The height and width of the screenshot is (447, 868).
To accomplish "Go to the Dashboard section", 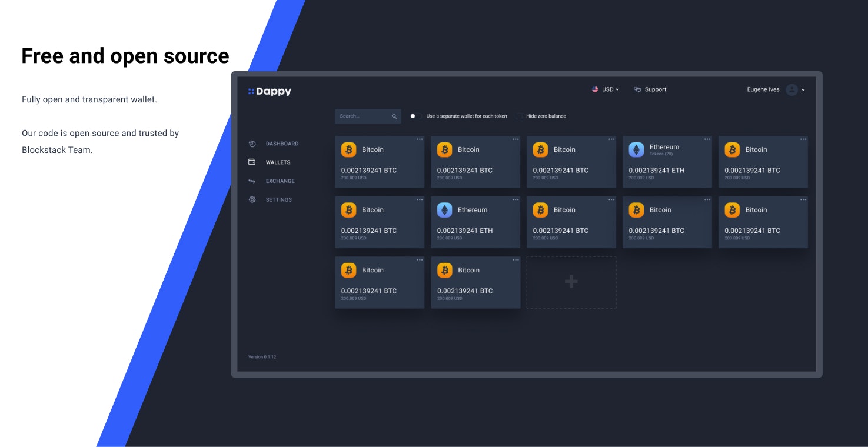I will click(x=284, y=143).
